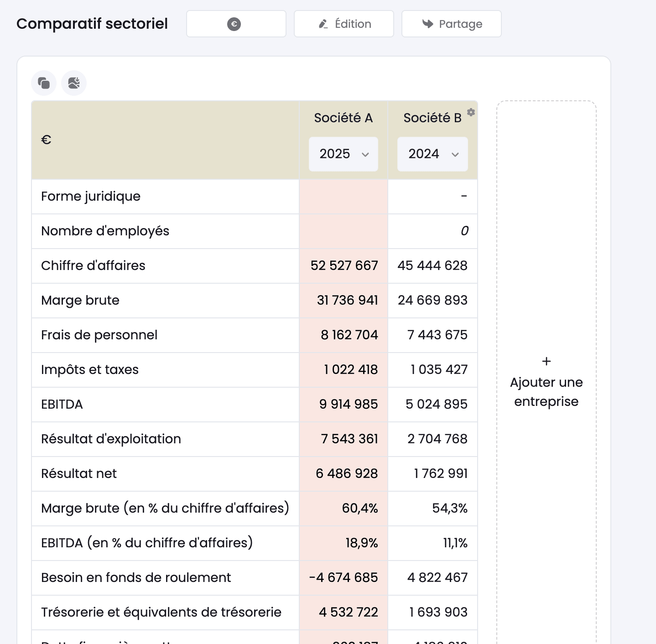The height and width of the screenshot is (644, 656).
Task: Click the "Frais de personnel" row label
Action: tap(99, 335)
